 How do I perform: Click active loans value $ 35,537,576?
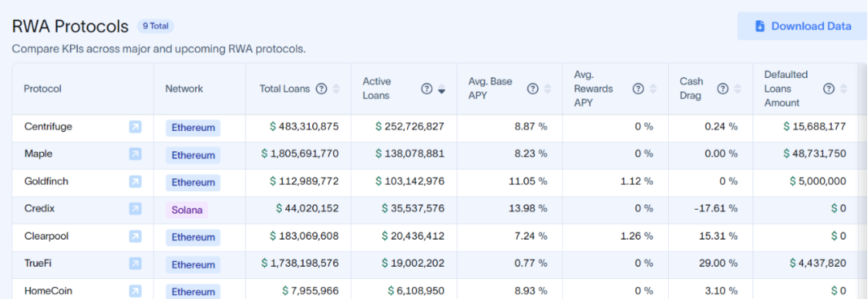[413, 208]
